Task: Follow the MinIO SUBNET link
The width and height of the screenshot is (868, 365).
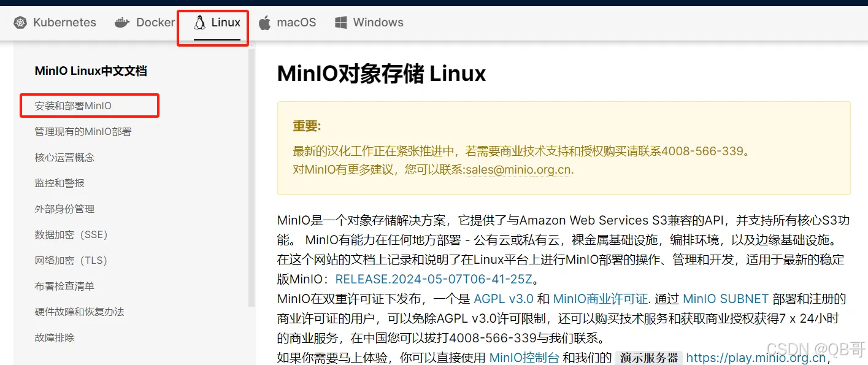Action: (x=726, y=299)
